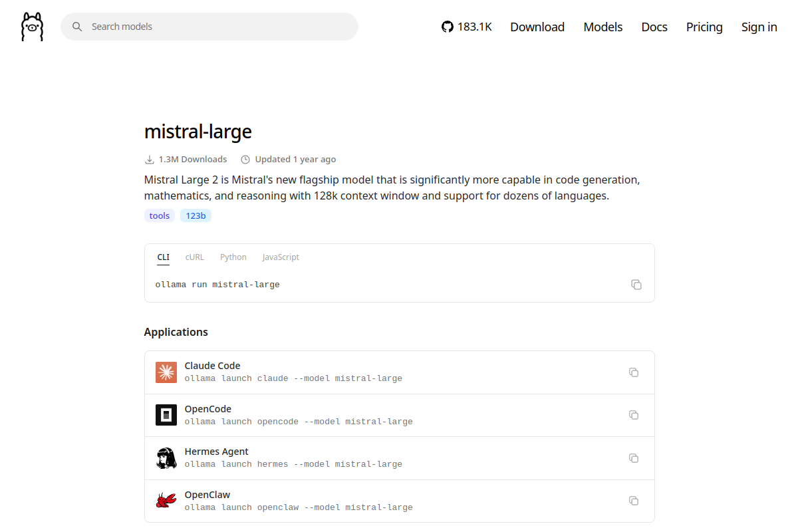Click the OpenClaw title

(207, 495)
